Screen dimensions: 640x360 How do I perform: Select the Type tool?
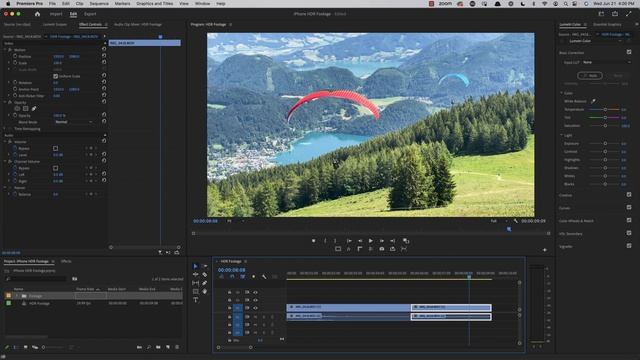tap(196, 300)
